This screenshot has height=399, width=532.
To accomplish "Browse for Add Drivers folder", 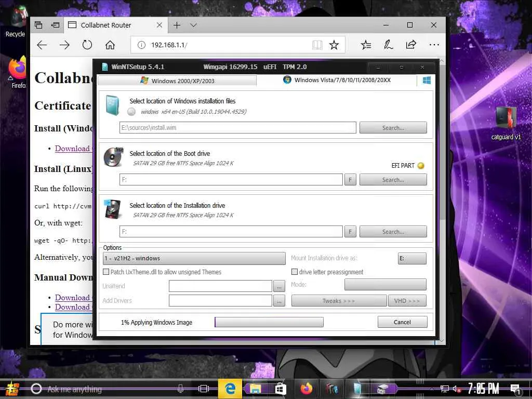I will (x=279, y=301).
